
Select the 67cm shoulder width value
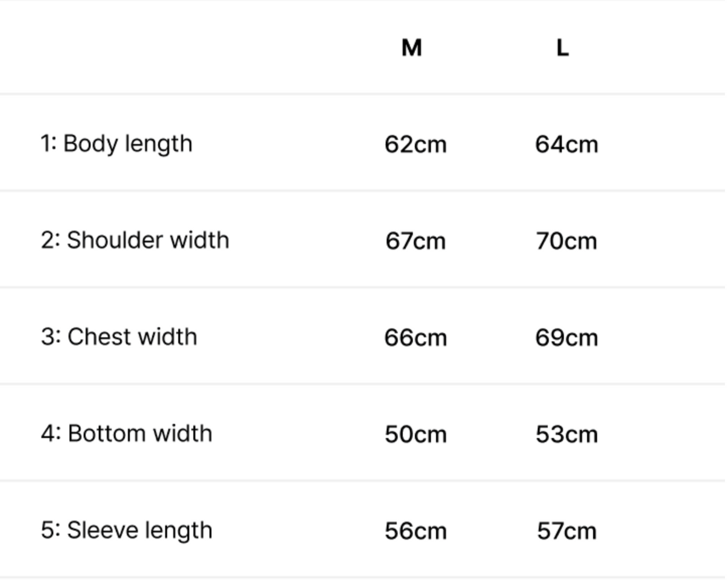point(416,241)
